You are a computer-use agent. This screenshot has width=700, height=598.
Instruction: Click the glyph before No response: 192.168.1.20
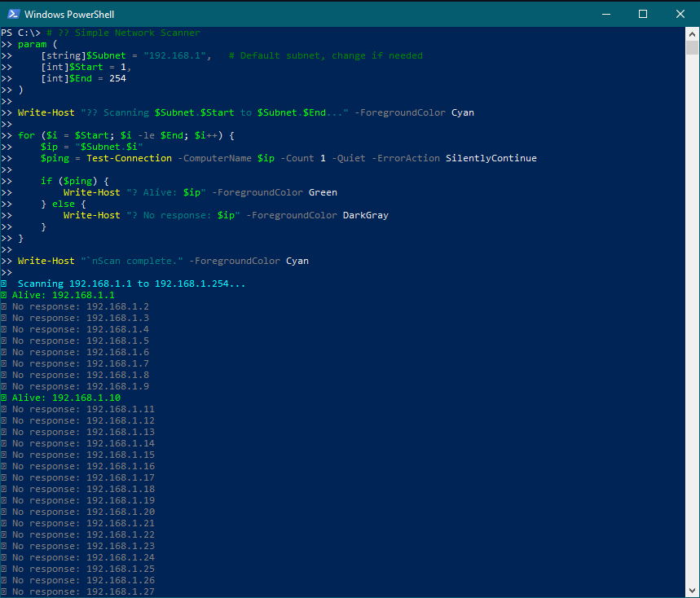click(x=6, y=512)
